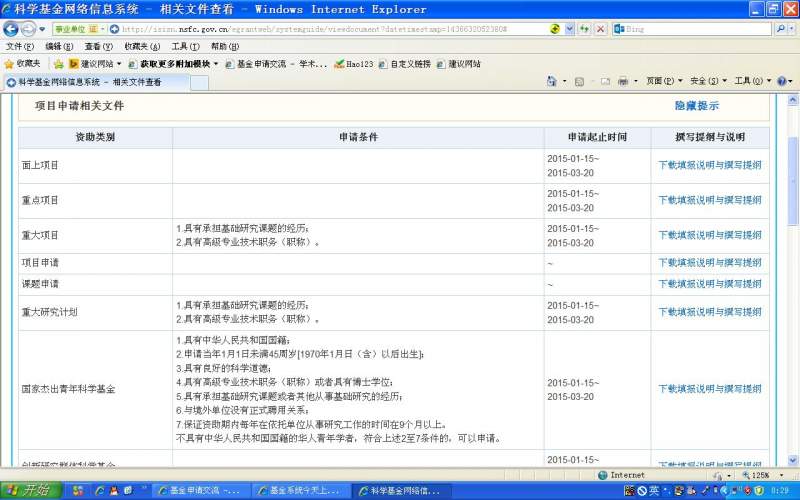Screen dimensions: 800x500
Task: Go back with the browser Back arrow
Action: point(11,29)
